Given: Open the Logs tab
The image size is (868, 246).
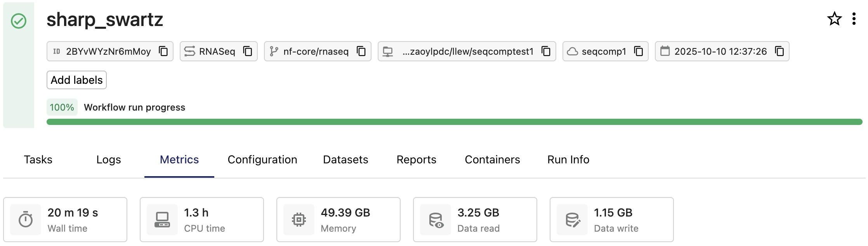Looking at the screenshot, I should pyautogui.click(x=109, y=159).
